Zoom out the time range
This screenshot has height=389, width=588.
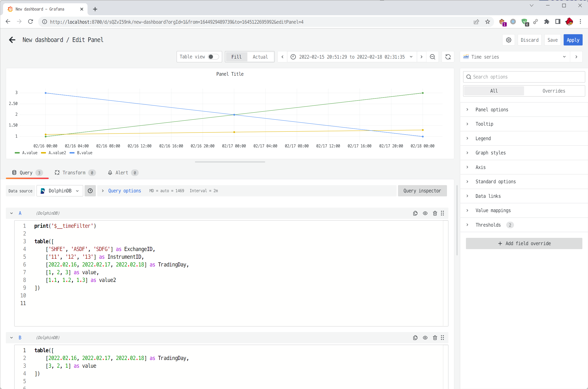click(x=432, y=56)
